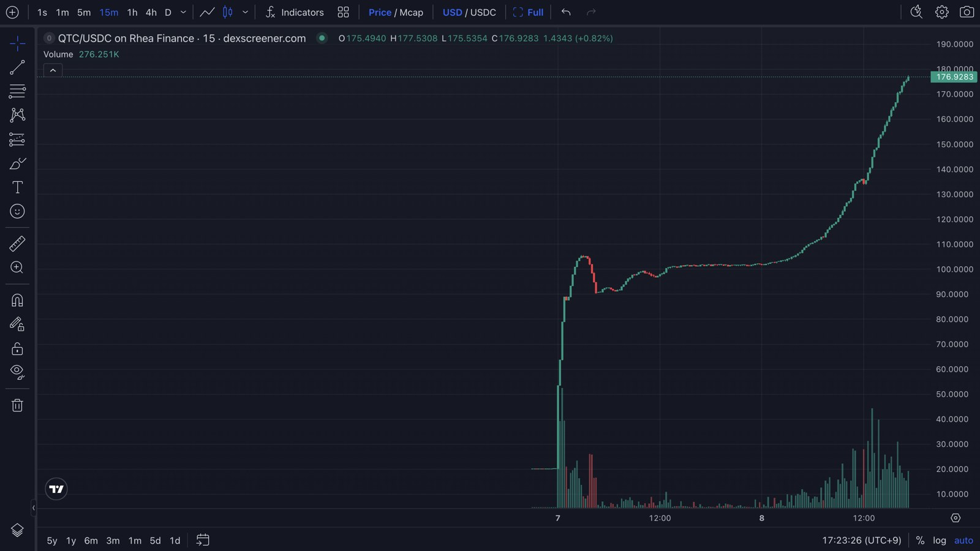Screen dimensions: 980x551
Task: Select the 1s timeframe
Action: click(42, 12)
